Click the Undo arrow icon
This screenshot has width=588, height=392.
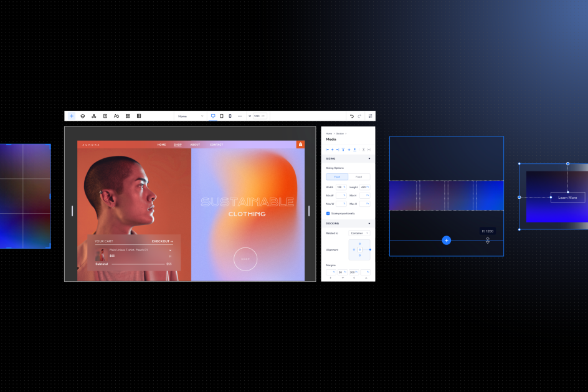351,116
